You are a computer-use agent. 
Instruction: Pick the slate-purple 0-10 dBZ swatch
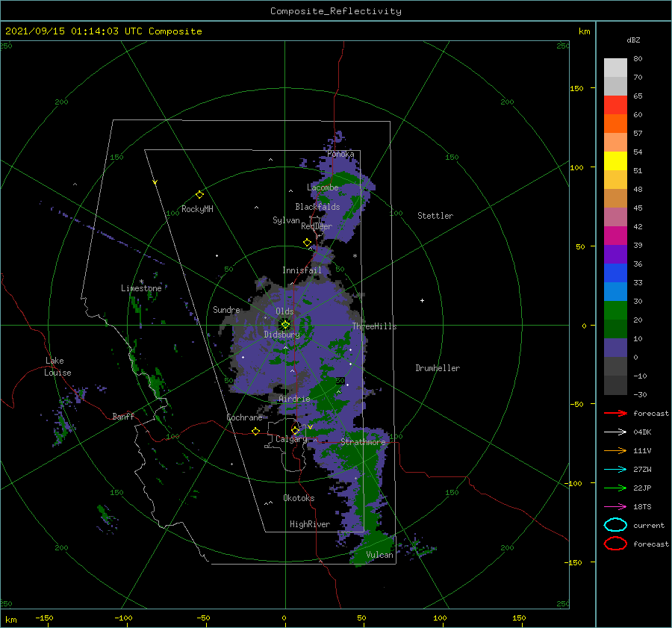(615, 348)
